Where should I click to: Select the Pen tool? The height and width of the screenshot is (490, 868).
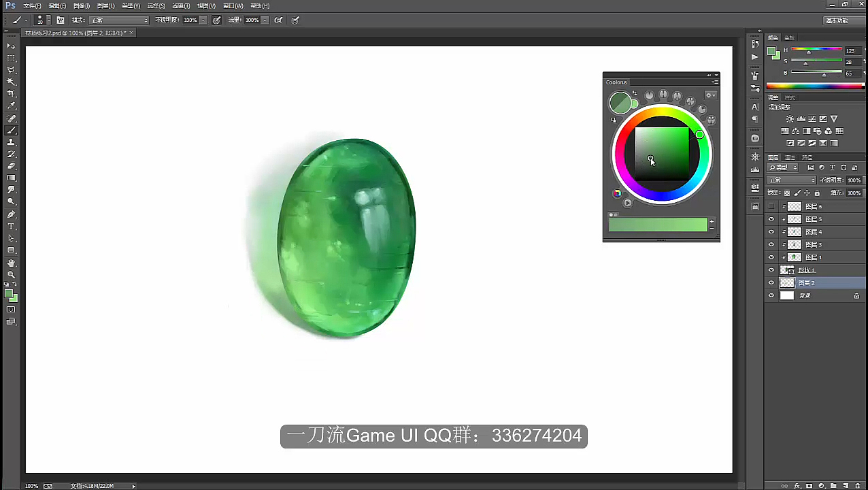pyautogui.click(x=11, y=214)
